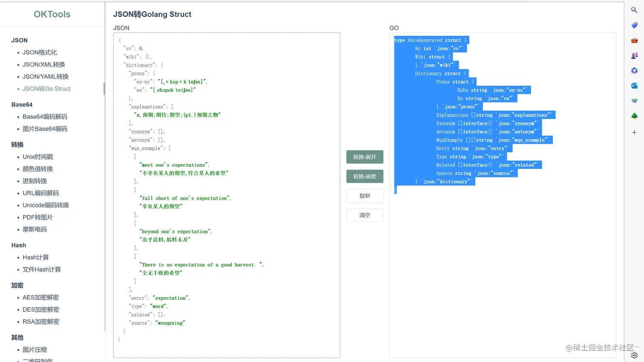The width and height of the screenshot is (644, 362).
Task: Open JSON/YAML转换 tool
Action: coord(46,77)
